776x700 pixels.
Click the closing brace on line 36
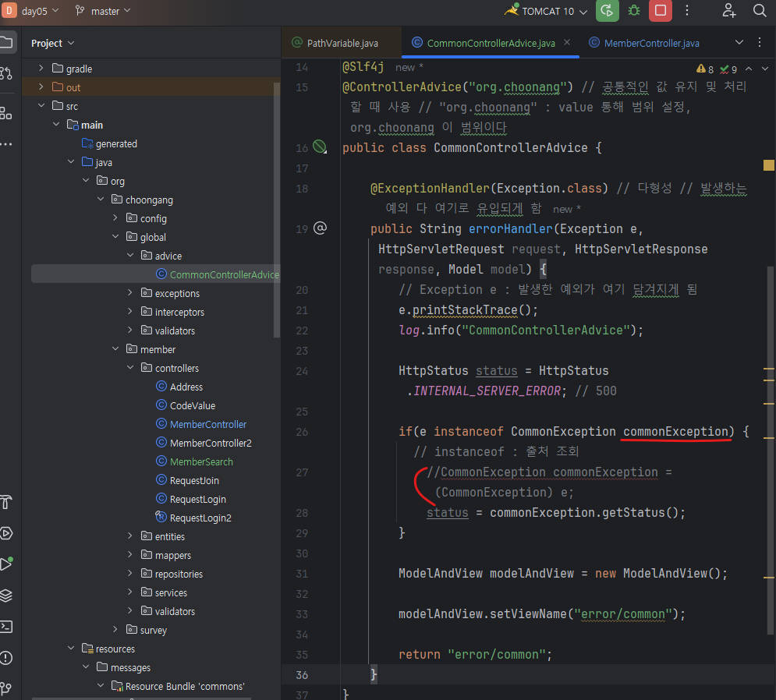tap(374, 673)
